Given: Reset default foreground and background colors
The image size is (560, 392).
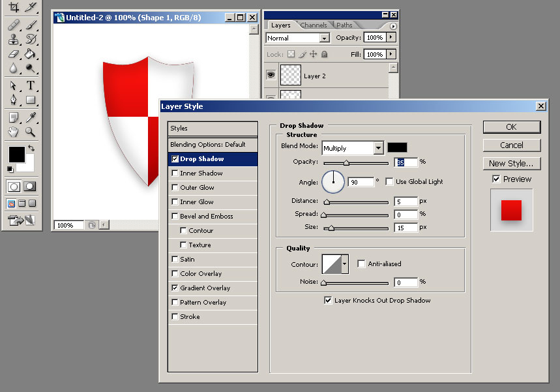Looking at the screenshot, I should click(10, 169).
